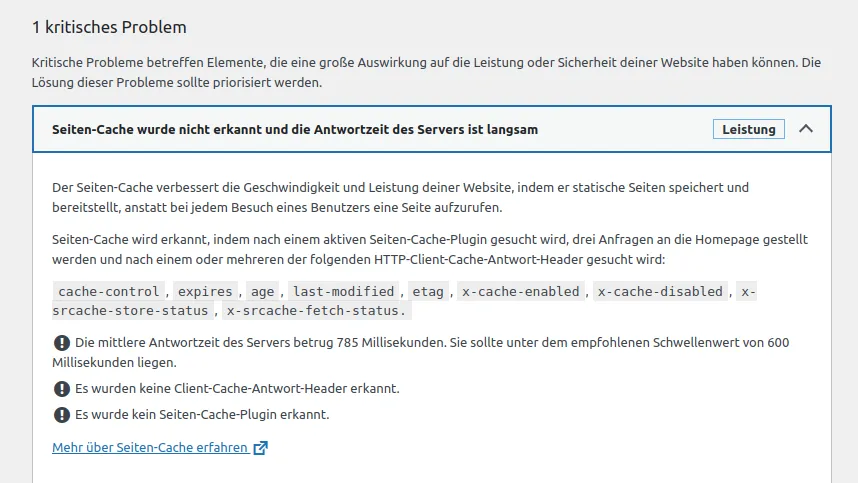This screenshot has height=483, width=858.
Task: Select the x-cache-disabled code tag
Action: (660, 292)
